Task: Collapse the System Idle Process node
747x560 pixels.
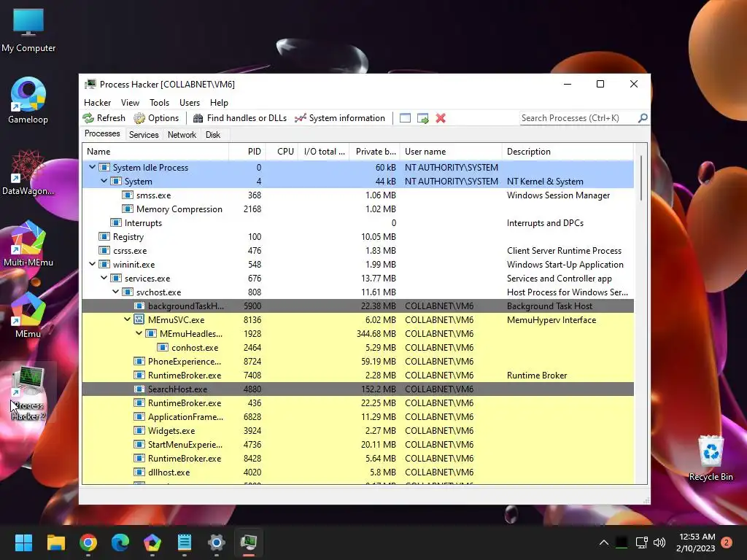Action: (93, 167)
